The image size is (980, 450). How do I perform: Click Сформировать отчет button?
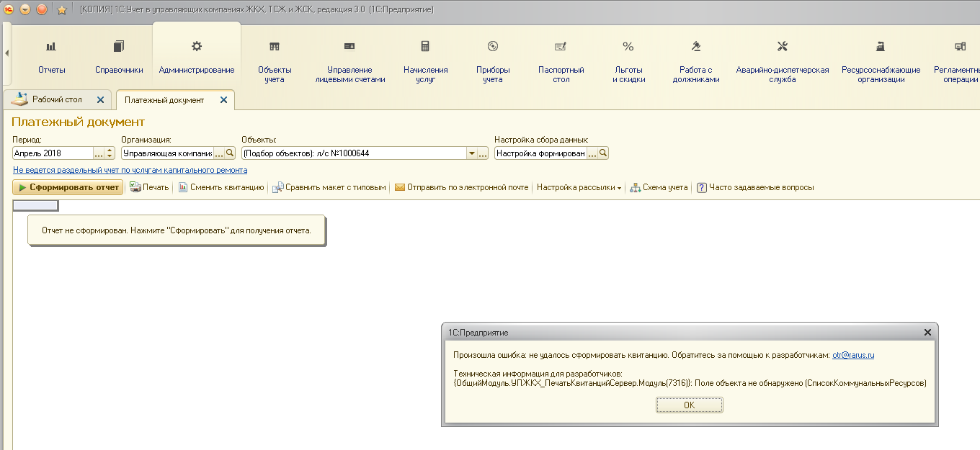68,187
